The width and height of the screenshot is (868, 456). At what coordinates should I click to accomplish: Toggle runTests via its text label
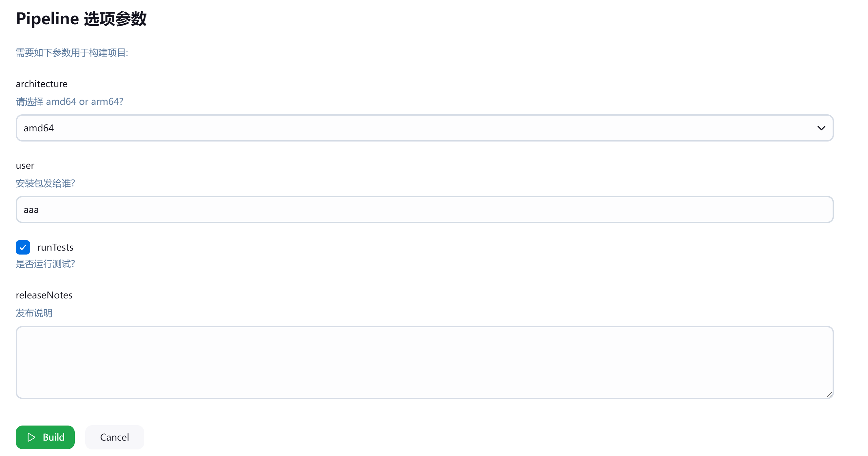pyautogui.click(x=55, y=247)
